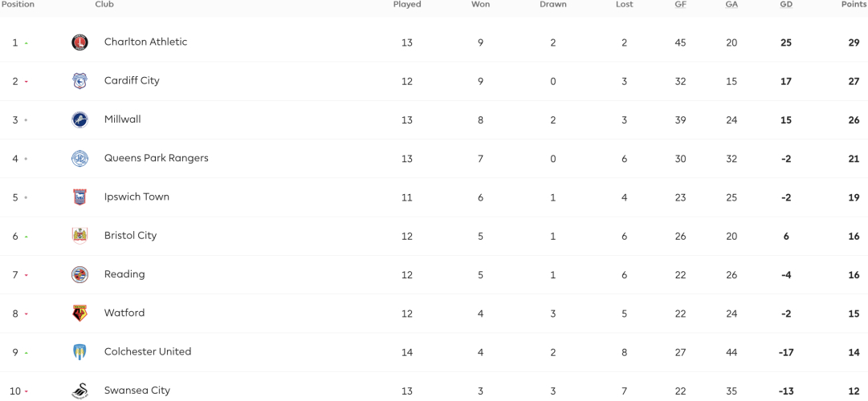The height and width of the screenshot is (401, 868).
Task: Open the Colchester United crest icon
Action: [79, 352]
